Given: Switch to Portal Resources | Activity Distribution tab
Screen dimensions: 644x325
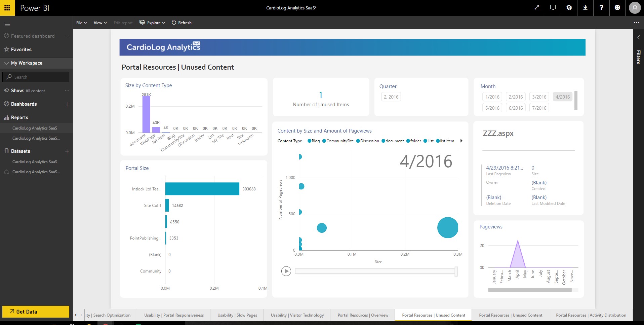Looking at the screenshot, I should [591, 315].
